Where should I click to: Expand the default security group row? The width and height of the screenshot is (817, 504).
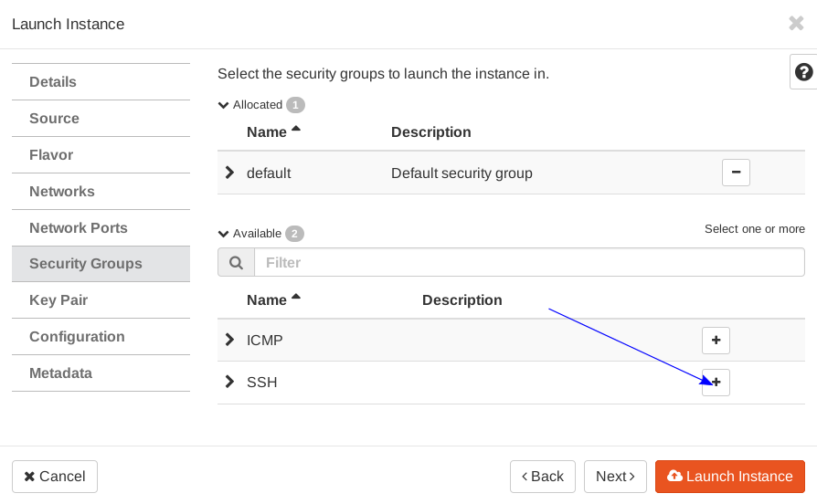[x=229, y=173]
